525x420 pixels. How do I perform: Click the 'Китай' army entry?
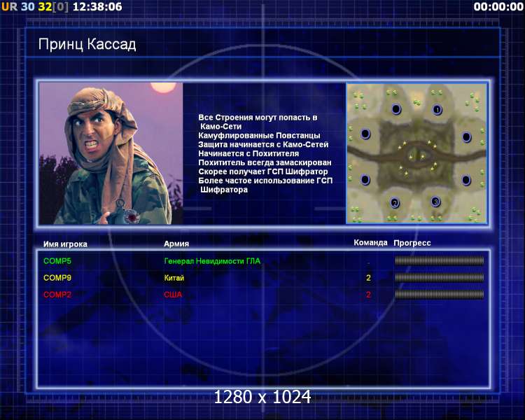(x=174, y=278)
